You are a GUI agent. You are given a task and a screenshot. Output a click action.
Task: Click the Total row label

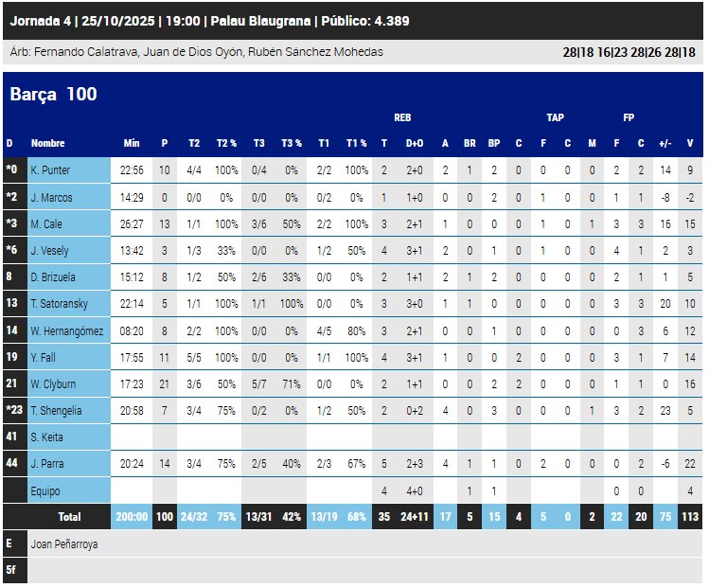(x=68, y=517)
